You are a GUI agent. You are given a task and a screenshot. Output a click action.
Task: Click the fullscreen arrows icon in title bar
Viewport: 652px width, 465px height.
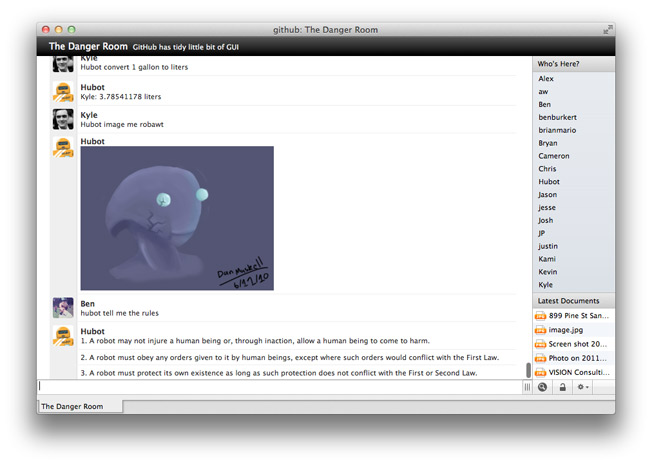coord(608,30)
